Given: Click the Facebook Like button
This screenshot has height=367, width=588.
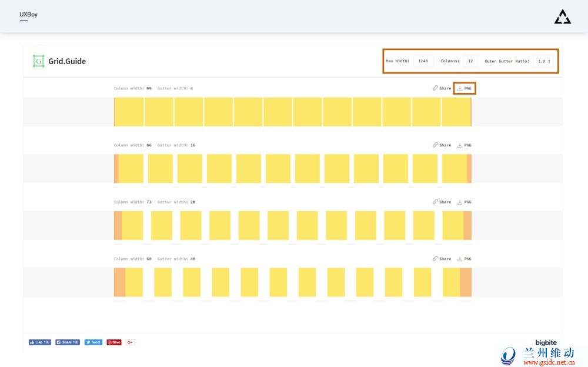Looking at the screenshot, I should (x=39, y=342).
